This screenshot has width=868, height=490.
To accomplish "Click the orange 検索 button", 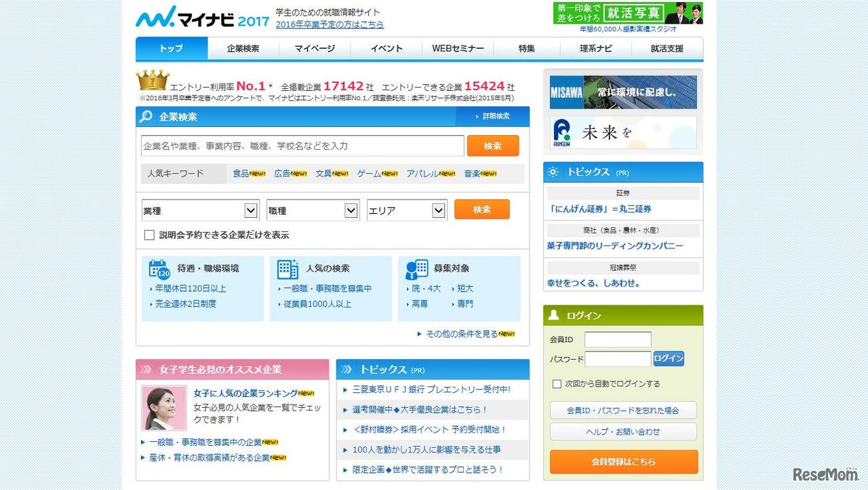I will coord(493,145).
